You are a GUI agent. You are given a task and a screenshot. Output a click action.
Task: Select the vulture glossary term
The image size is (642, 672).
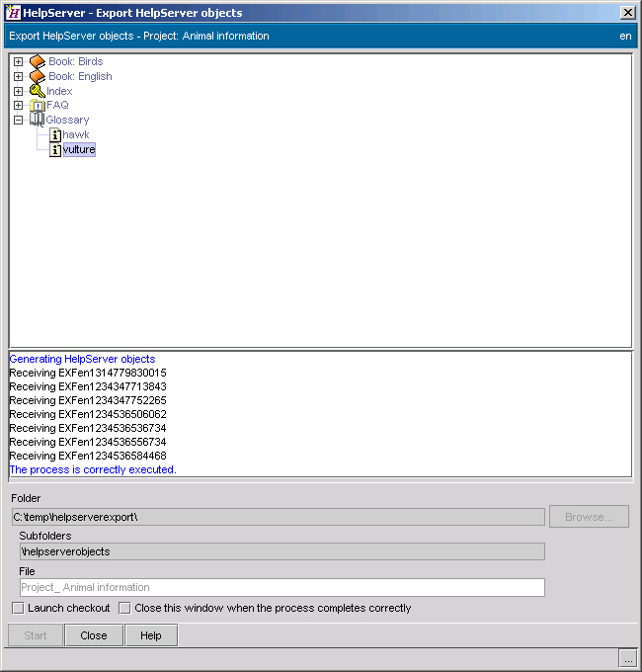(79, 149)
